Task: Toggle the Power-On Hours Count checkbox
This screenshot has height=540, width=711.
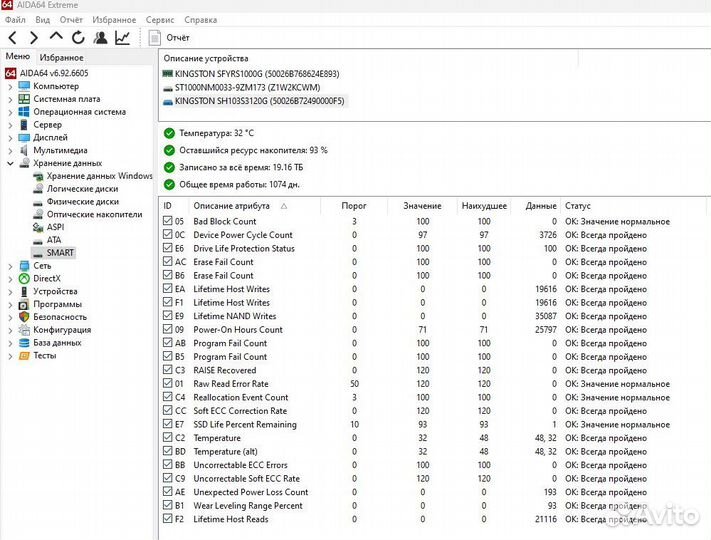Action: coord(167,329)
